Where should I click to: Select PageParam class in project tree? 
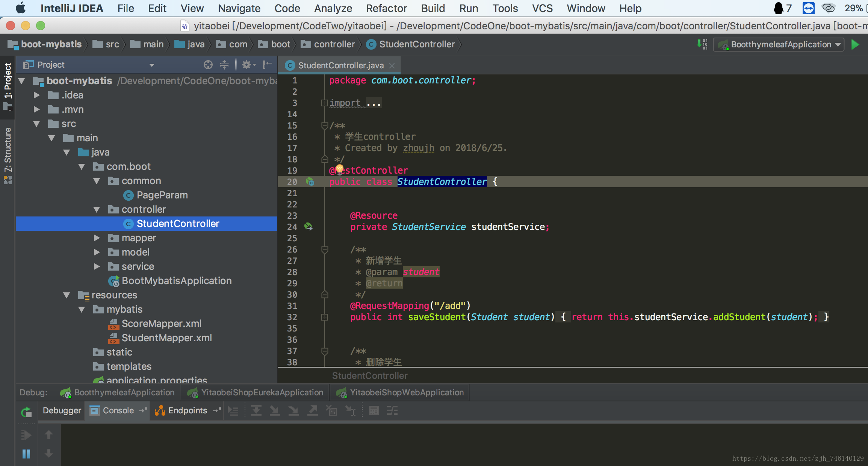tap(155, 195)
